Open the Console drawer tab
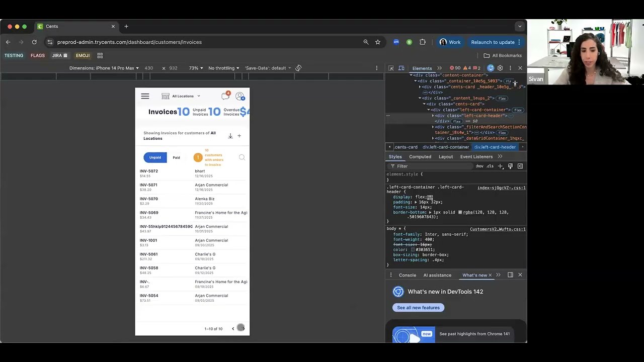 point(408,275)
